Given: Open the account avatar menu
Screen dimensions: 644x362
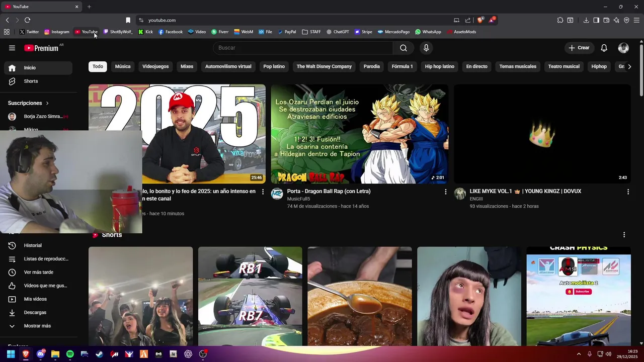Looking at the screenshot, I should coord(623,48).
